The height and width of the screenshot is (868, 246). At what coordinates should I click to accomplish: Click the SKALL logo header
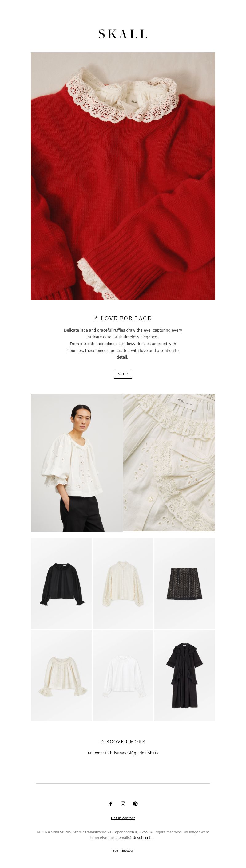click(x=123, y=34)
